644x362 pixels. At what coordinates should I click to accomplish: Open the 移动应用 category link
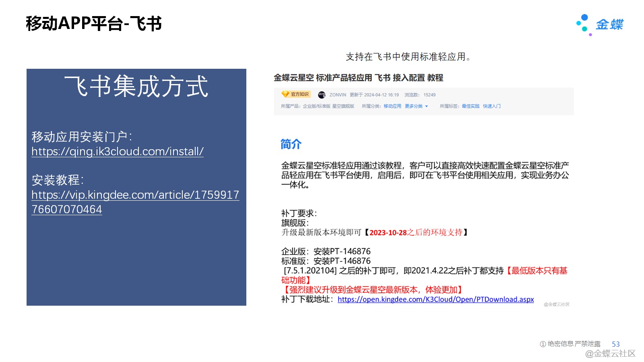point(392,106)
